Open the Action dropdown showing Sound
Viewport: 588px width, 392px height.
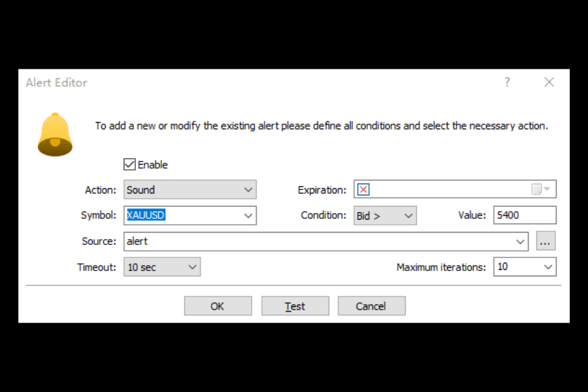pos(249,189)
